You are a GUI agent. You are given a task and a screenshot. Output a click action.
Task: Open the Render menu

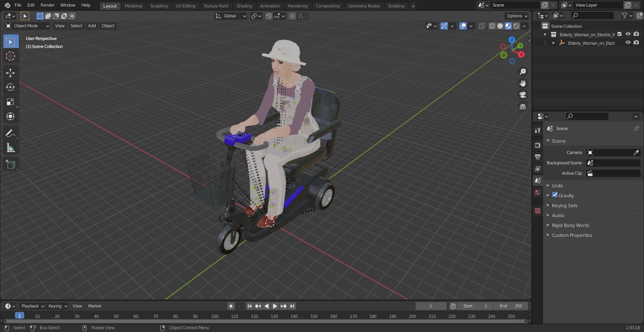pyautogui.click(x=47, y=5)
